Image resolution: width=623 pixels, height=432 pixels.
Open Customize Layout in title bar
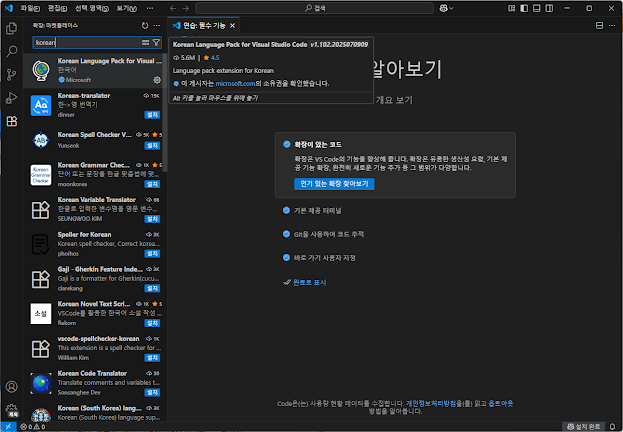pos(512,8)
